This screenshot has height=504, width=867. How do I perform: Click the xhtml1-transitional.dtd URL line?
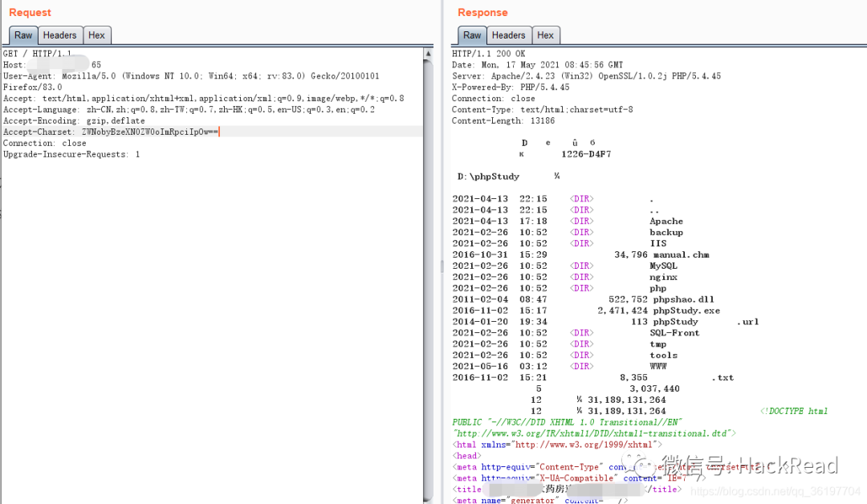[x=594, y=433]
